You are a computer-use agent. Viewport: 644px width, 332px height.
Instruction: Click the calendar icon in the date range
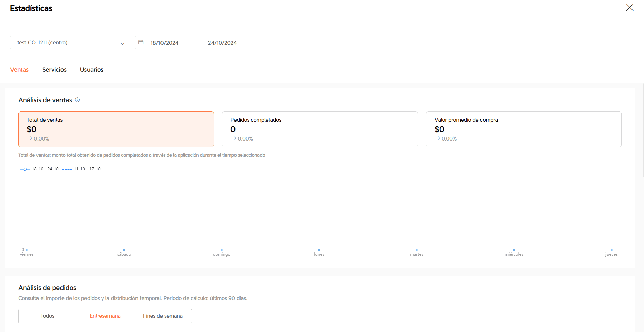tap(141, 42)
